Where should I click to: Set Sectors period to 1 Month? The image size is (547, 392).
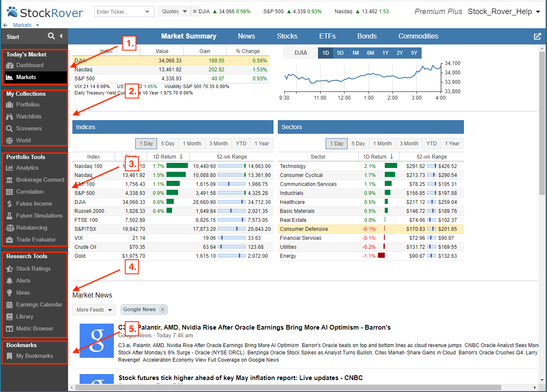coord(382,144)
